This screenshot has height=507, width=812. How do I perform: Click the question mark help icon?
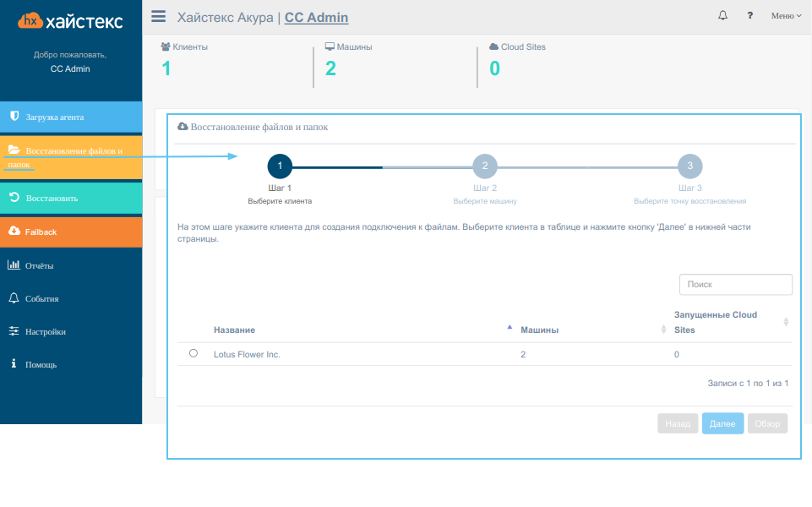tap(749, 15)
